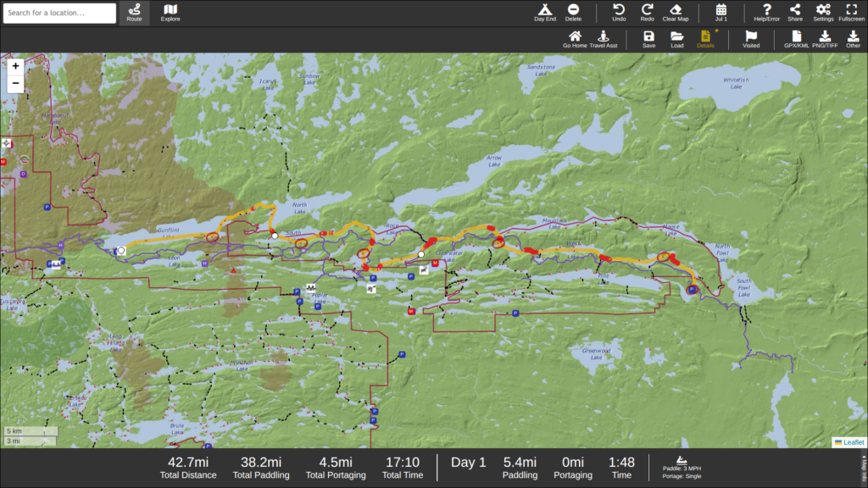
Task: Click the Greenwood Lake label
Action: click(x=596, y=354)
